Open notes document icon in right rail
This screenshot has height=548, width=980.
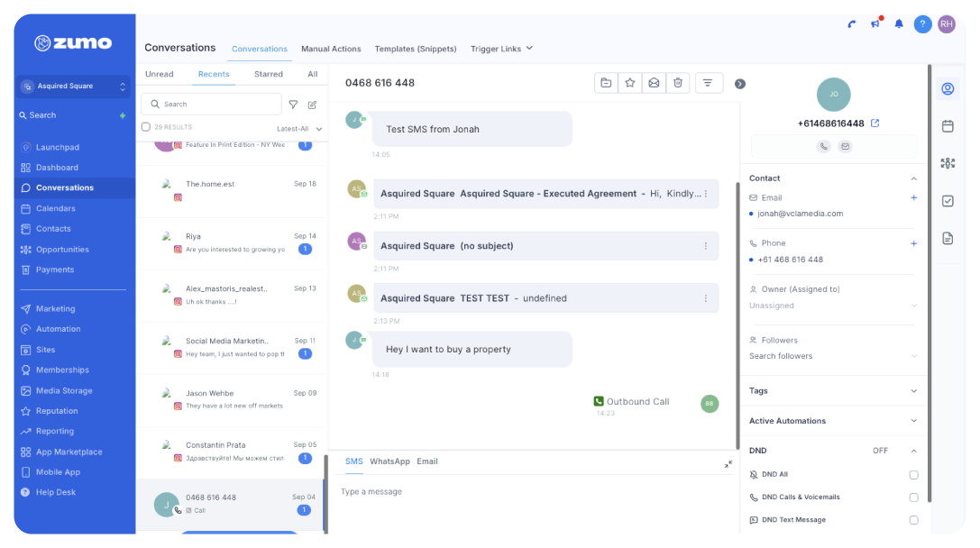tap(948, 238)
